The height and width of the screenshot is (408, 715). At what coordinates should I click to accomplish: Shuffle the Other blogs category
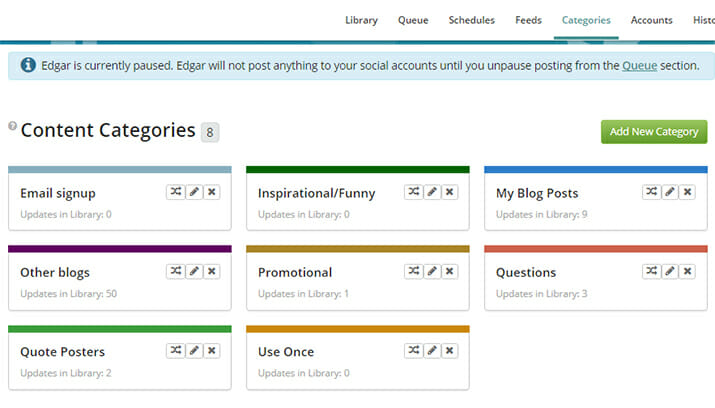click(176, 271)
